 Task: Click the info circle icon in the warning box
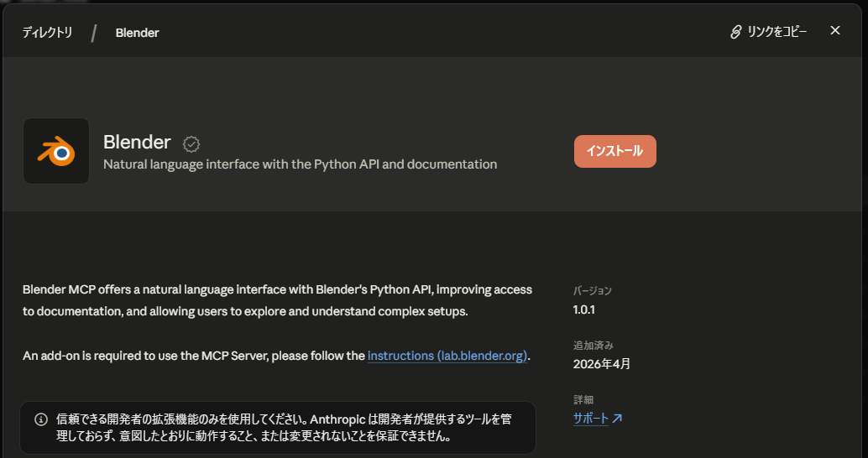(x=41, y=419)
